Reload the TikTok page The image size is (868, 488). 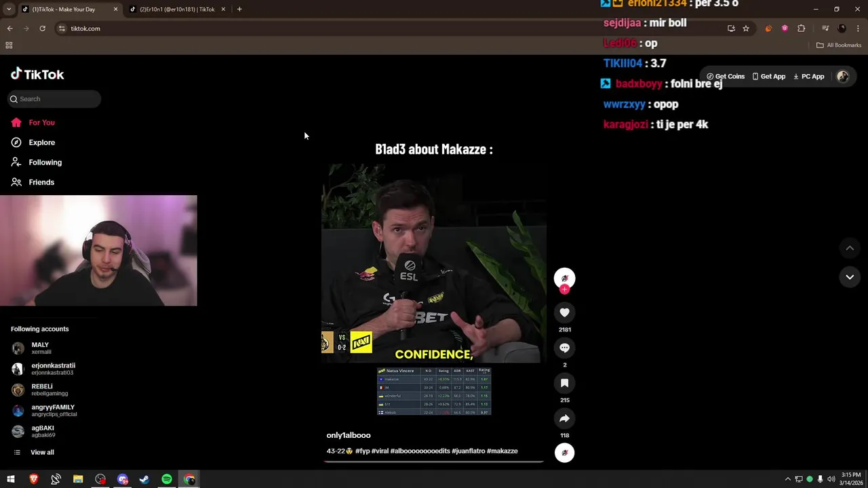(x=42, y=28)
